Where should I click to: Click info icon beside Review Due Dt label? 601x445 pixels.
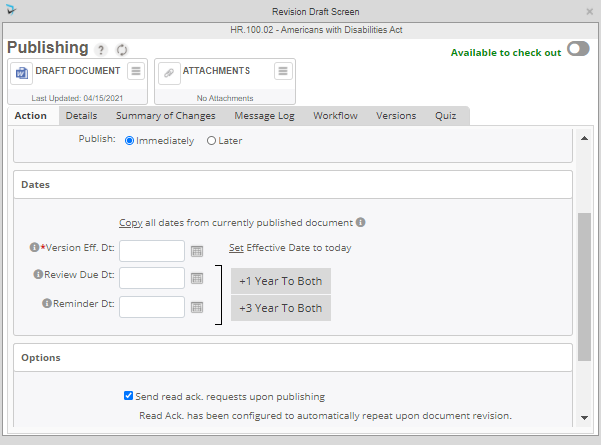[x=38, y=274]
